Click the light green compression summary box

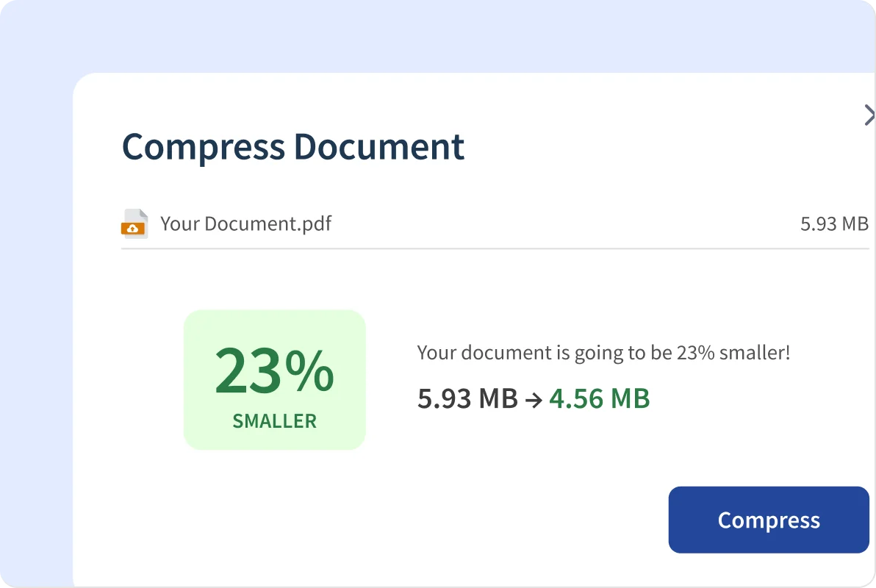point(274,379)
